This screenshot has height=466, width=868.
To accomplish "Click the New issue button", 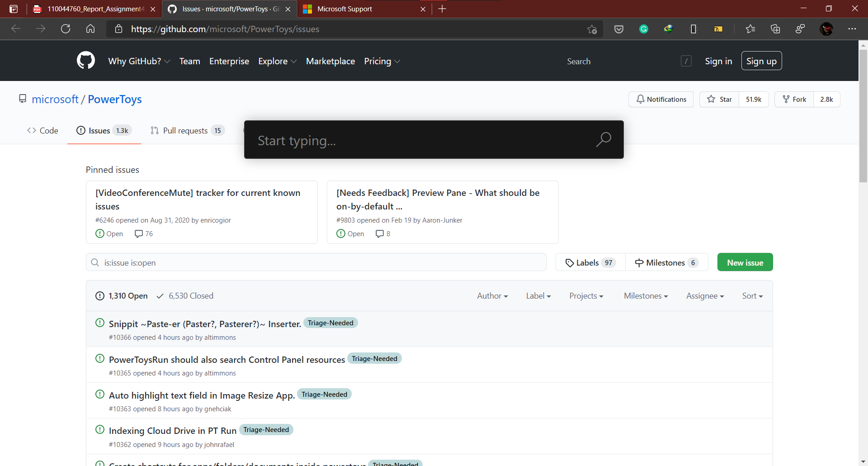I will tap(745, 262).
